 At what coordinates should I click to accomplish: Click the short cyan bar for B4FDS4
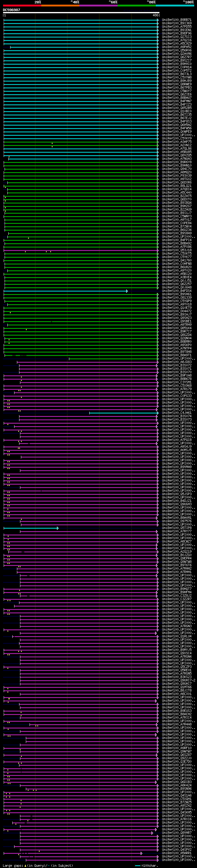pos(66,291)
